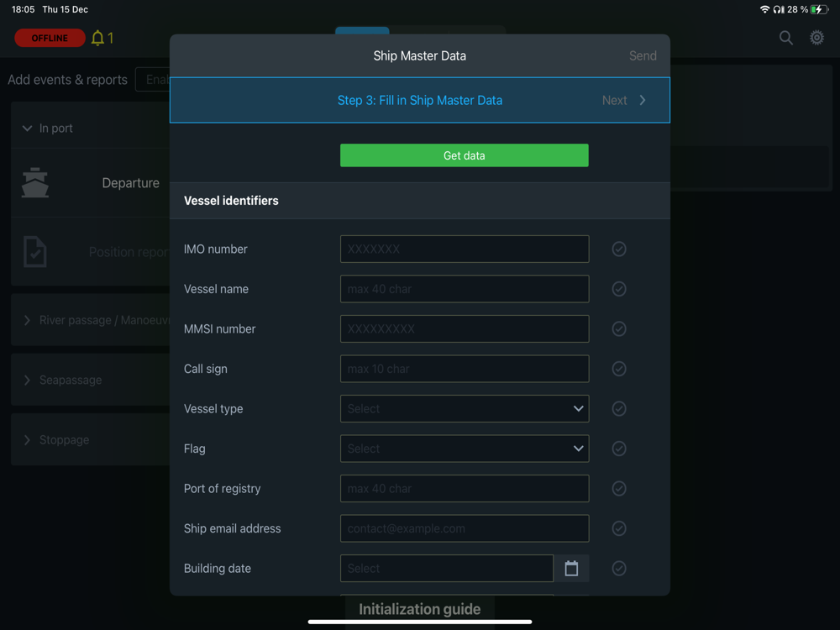Open the Initialization guide

419,609
